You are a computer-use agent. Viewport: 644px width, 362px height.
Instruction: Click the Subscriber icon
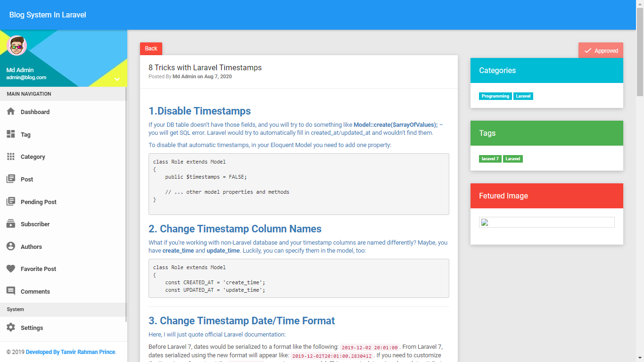point(11,224)
